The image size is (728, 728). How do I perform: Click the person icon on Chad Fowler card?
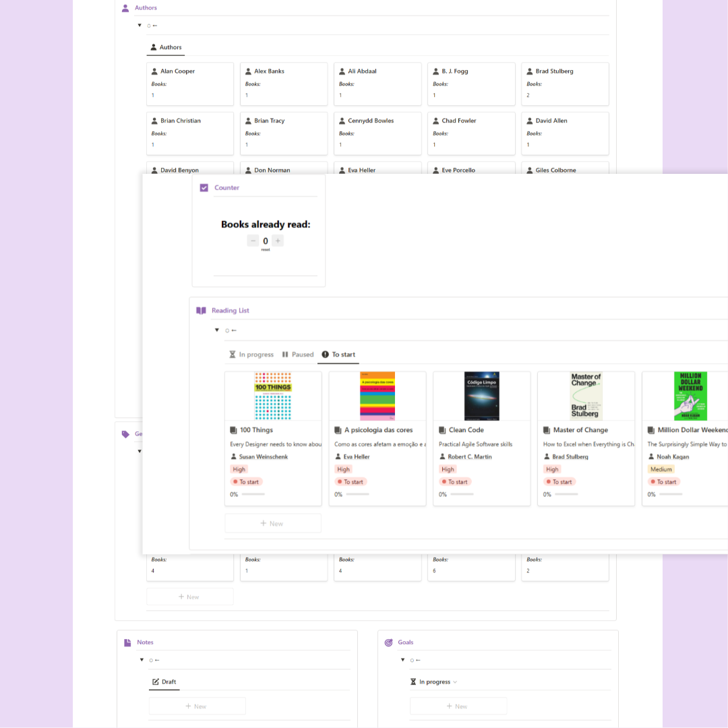coord(436,121)
